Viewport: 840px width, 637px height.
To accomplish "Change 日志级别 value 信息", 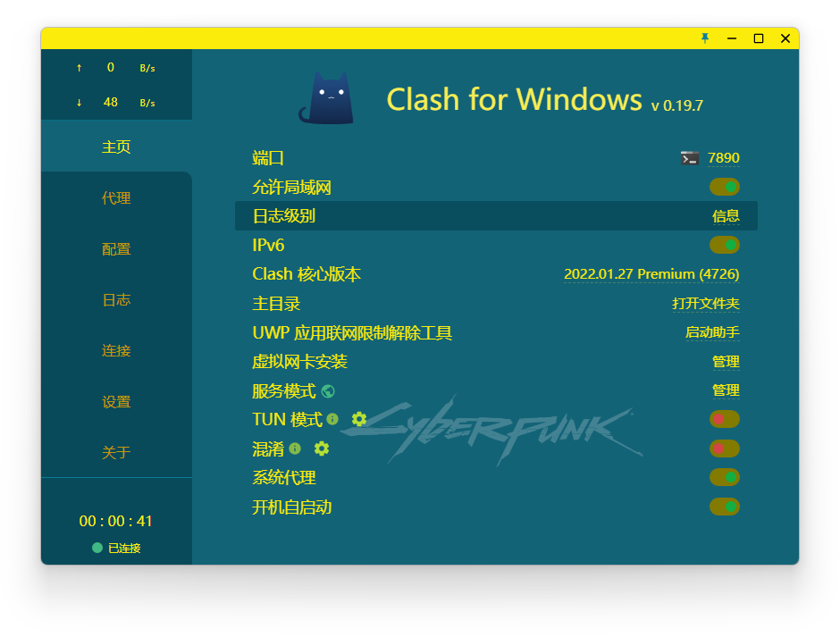I will 726,216.
